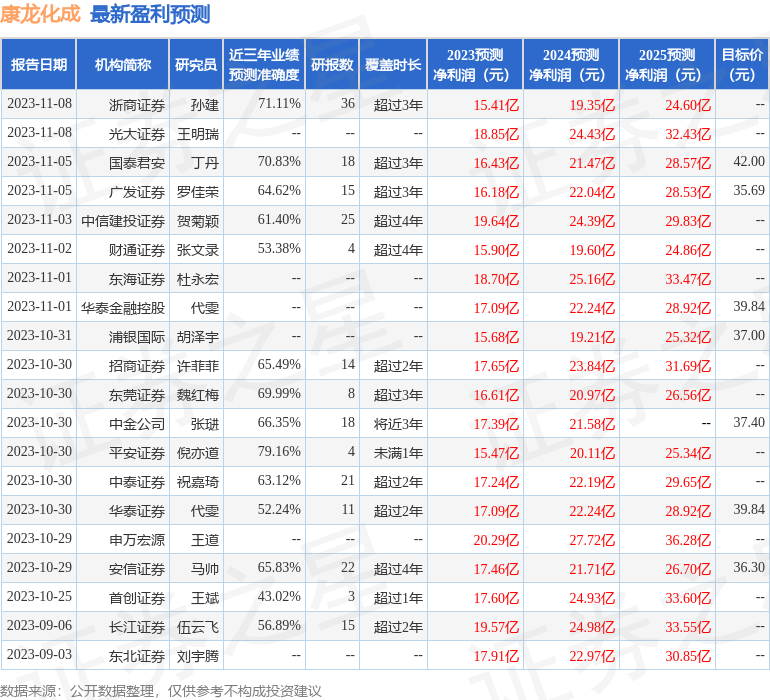
Task: Click the 近三年业绩预测准确度 column header
Action: point(264,64)
